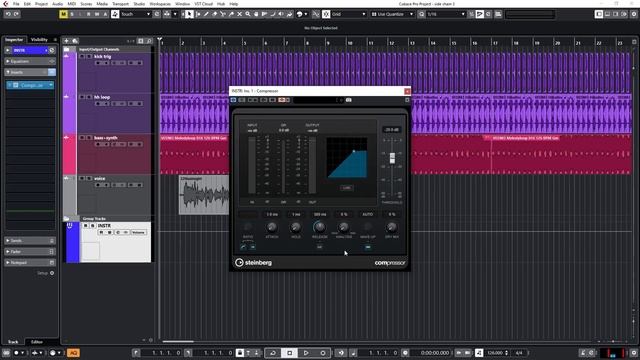Click the threshold -20.0 dB value field
640x360 pixels.
coord(391,130)
